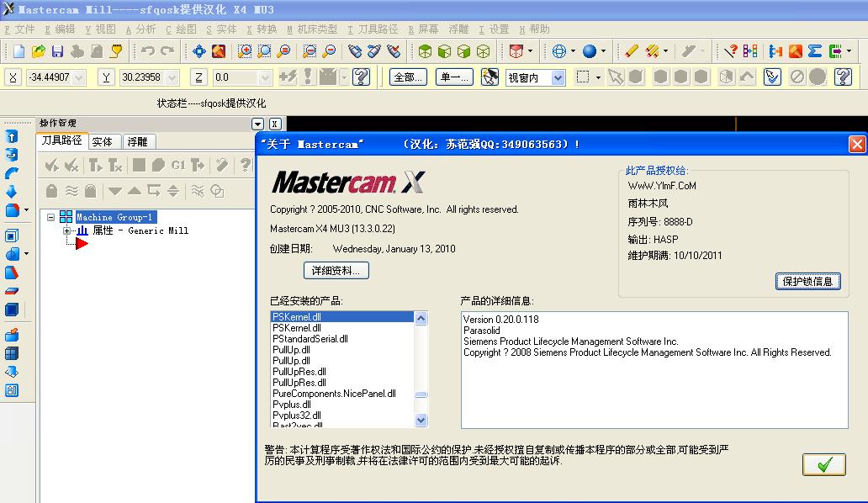Open the dropdown arrow beside the shaded sphere

pyautogui.click(x=603, y=51)
